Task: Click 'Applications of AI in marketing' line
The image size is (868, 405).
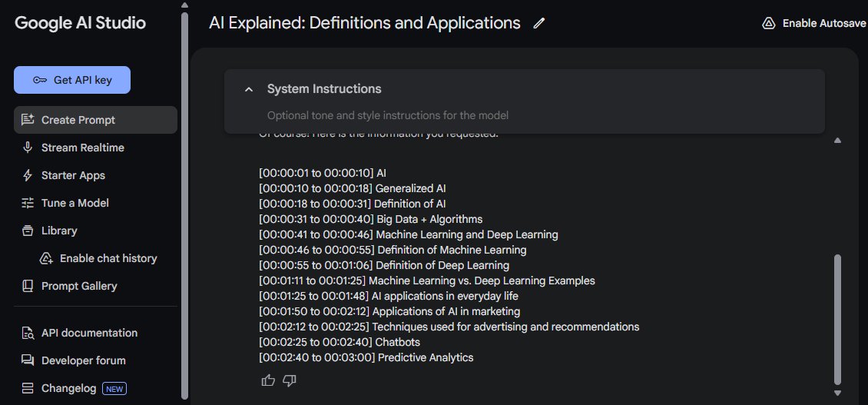Action: (x=389, y=311)
